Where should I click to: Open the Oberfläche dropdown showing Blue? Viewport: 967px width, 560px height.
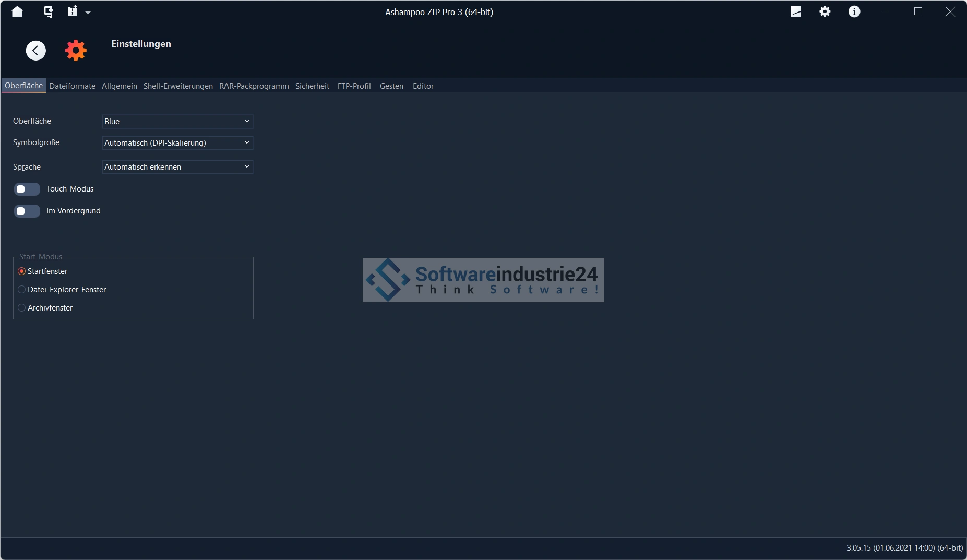(177, 122)
